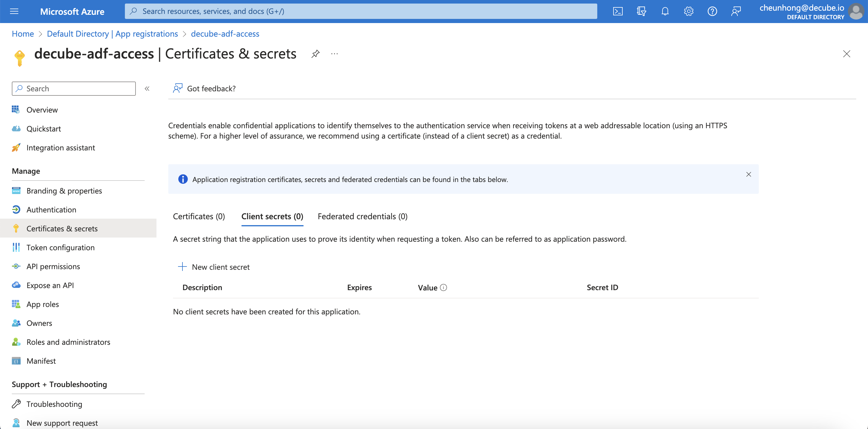Switch to Federated credentials (0) tab

coord(362,216)
